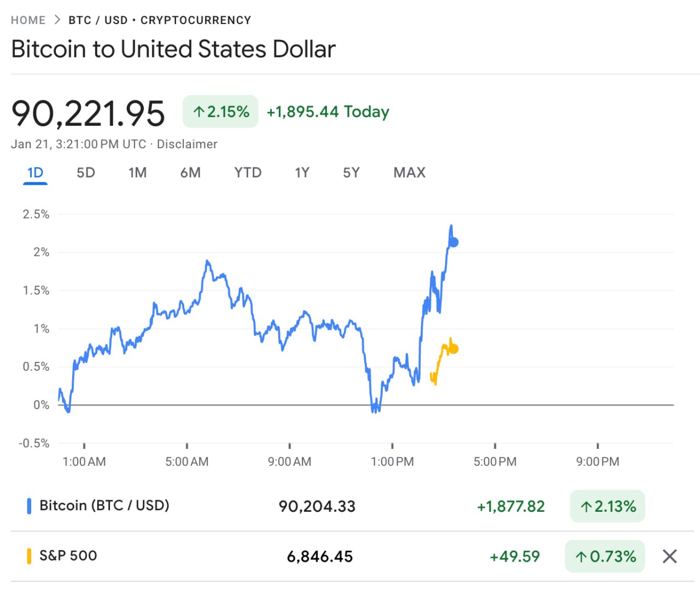Click the 2.13% up-arrow badge in Bitcoin row
Screen dimensions: 700x590
pos(607,506)
